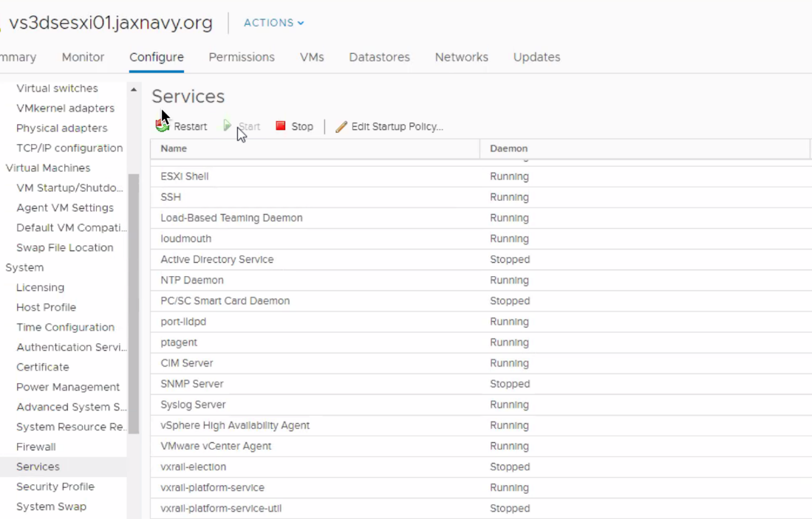This screenshot has height=519, width=812.
Task: Open Licensing in the sidebar
Action: click(40, 287)
